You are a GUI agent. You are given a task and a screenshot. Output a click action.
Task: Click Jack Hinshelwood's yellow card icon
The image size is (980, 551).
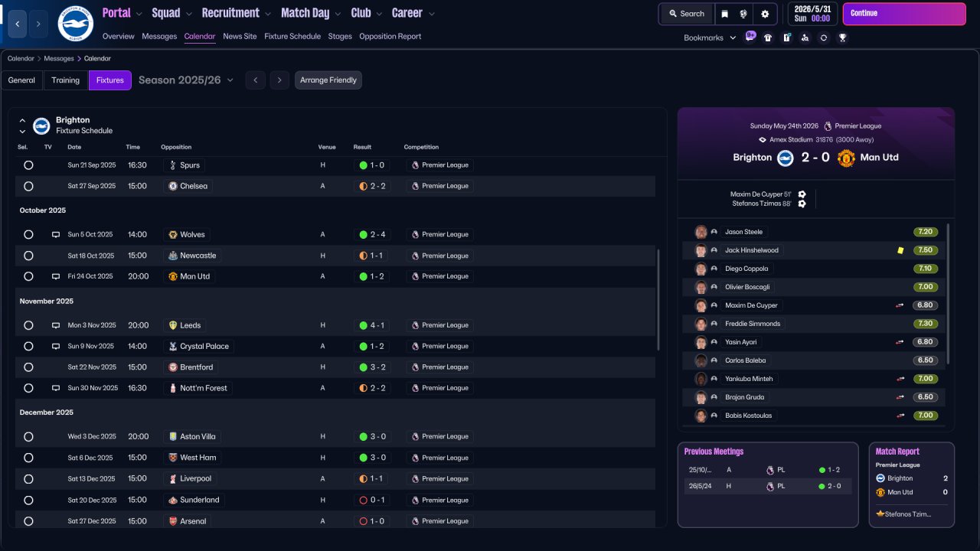[x=900, y=250]
